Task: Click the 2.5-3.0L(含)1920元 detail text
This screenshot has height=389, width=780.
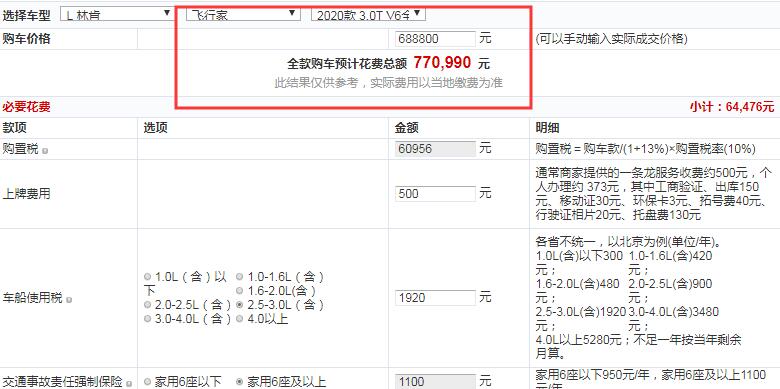Action: coord(581,318)
